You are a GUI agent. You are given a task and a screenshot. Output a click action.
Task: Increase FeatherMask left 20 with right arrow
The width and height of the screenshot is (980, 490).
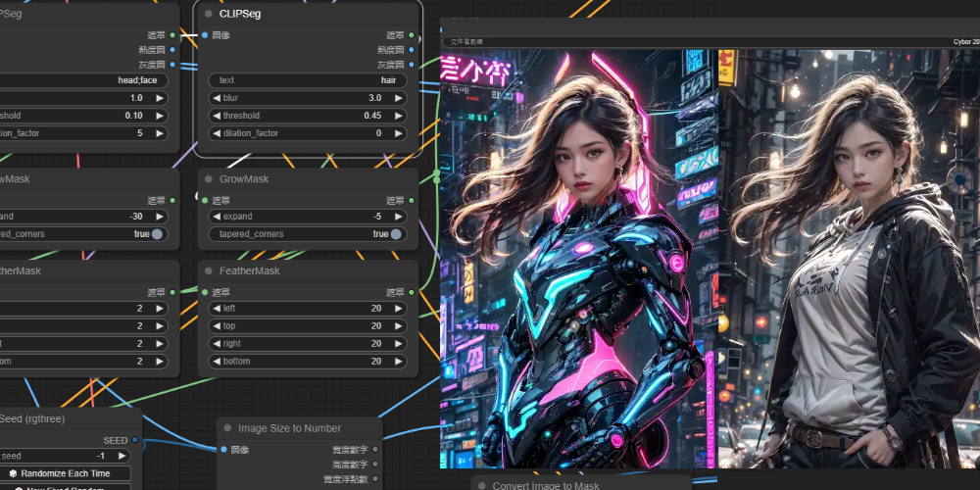coord(398,308)
